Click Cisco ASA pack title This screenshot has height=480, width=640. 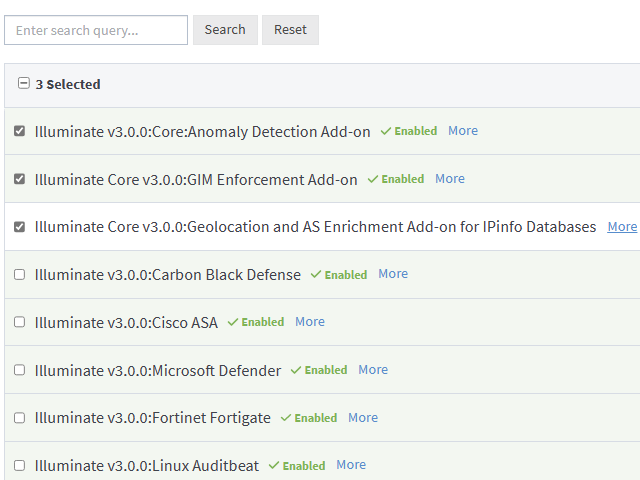[126, 323]
